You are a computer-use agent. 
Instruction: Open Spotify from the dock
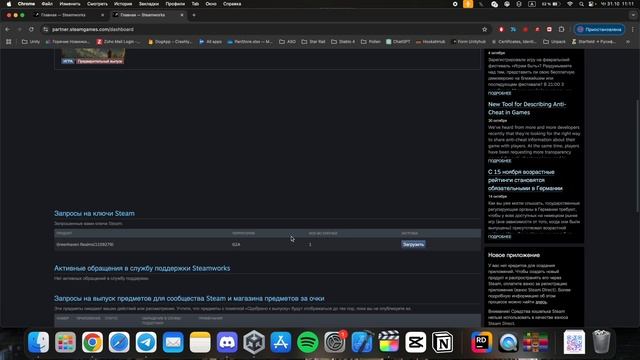pos(308,342)
